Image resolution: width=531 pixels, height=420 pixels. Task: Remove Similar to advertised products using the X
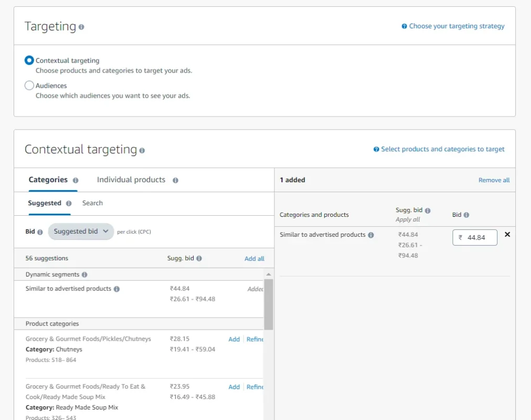click(507, 235)
